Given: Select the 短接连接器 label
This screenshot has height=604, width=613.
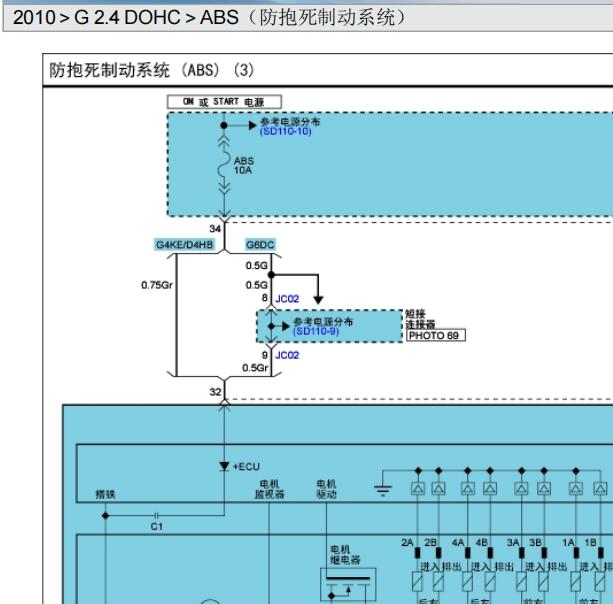Looking at the screenshot, I should tap(420, 319).
